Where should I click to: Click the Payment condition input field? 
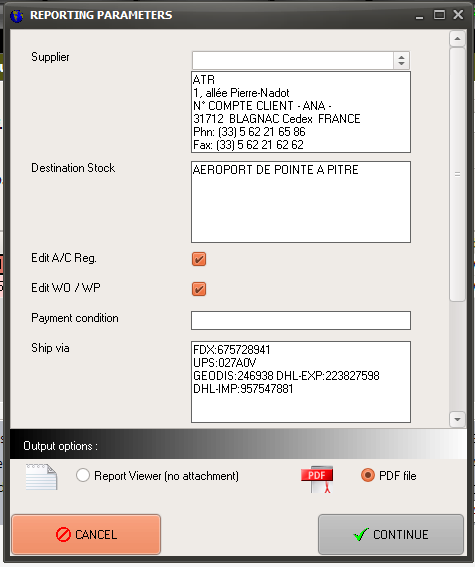tap(301, 320)
